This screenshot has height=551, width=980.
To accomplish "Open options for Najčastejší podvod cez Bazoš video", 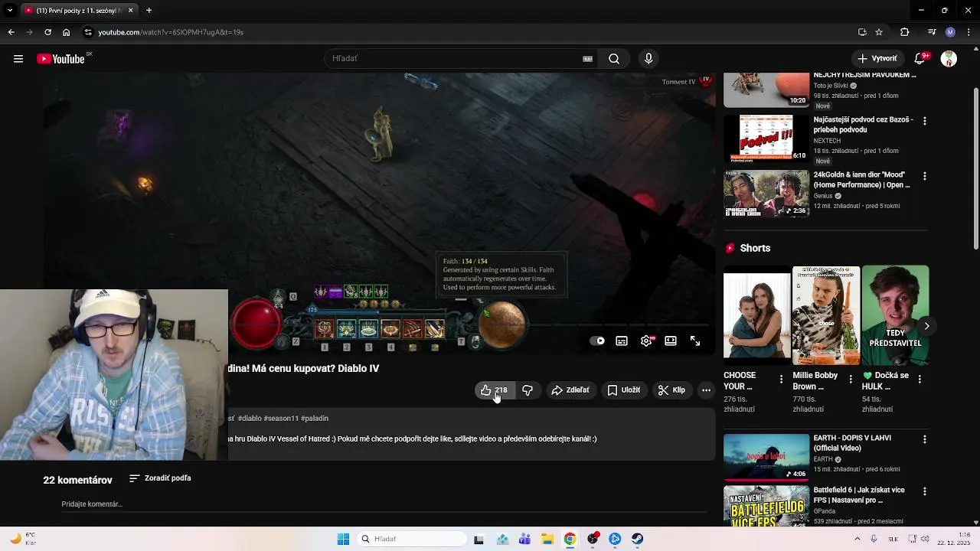I will 925,121.
